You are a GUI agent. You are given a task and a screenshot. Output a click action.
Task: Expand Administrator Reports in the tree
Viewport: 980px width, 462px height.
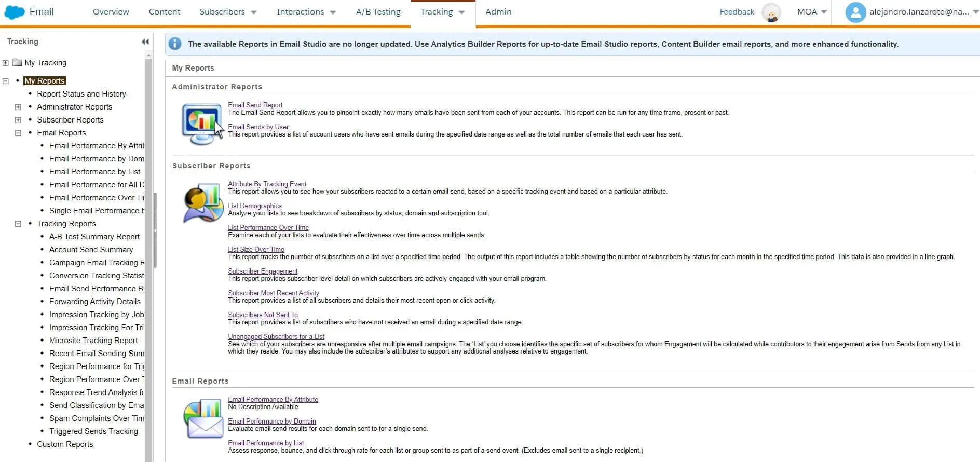pyautogui.click(x=18, y=107)
